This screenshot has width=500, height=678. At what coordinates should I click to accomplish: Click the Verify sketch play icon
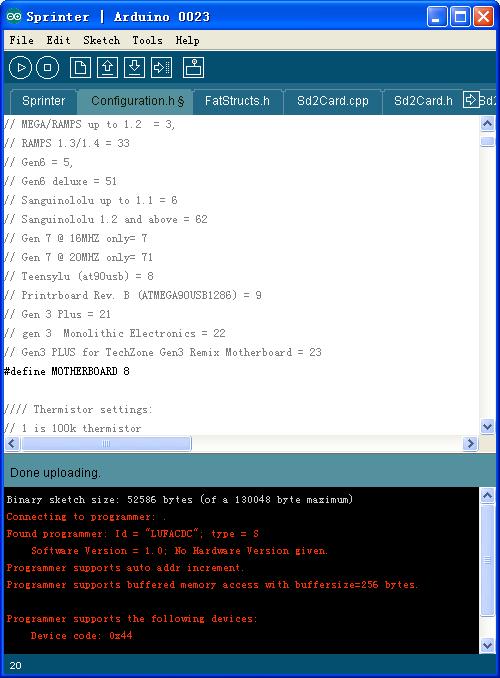click(20, 67)
